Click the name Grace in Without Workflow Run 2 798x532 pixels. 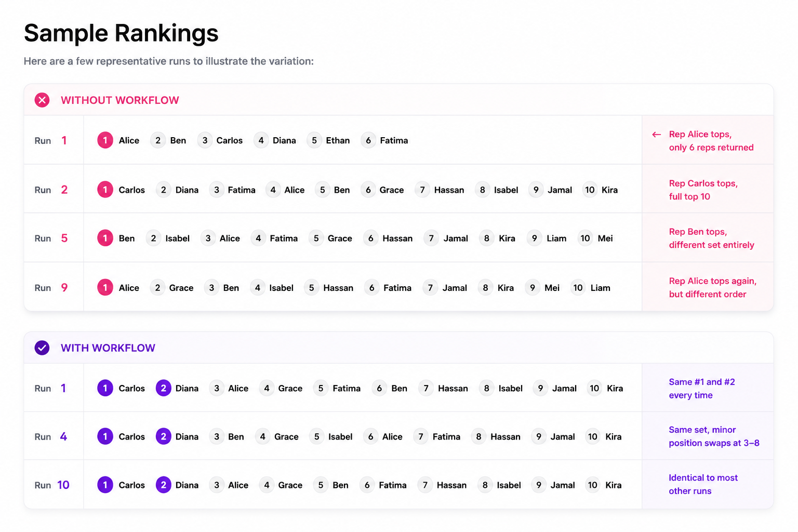tap(392, 190)
